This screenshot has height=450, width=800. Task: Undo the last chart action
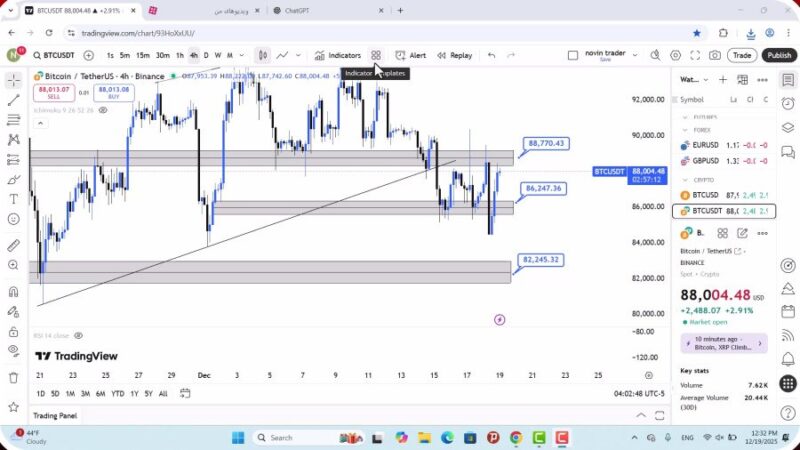click(x=491, y=56)
